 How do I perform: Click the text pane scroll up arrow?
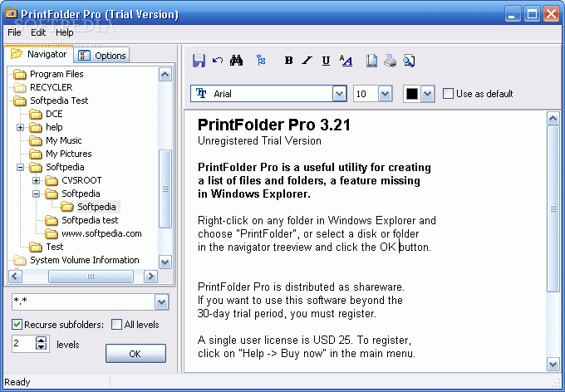[x=553, y=118]
